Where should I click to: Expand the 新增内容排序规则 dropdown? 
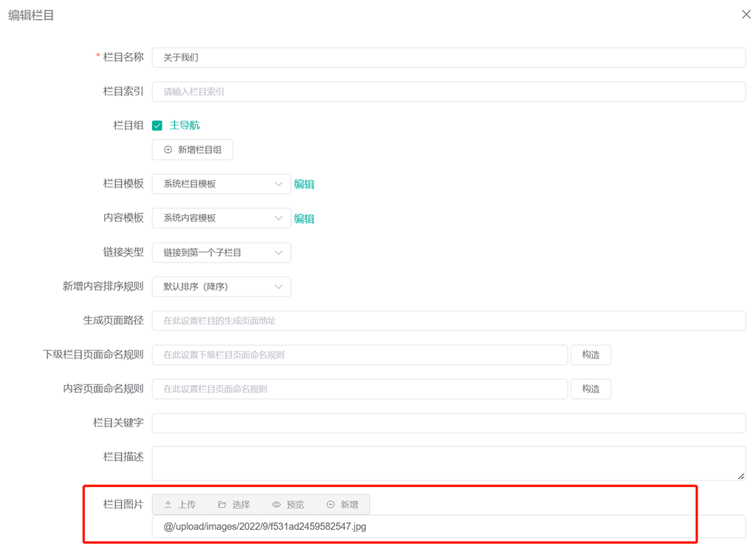click(x=221, y=287)
